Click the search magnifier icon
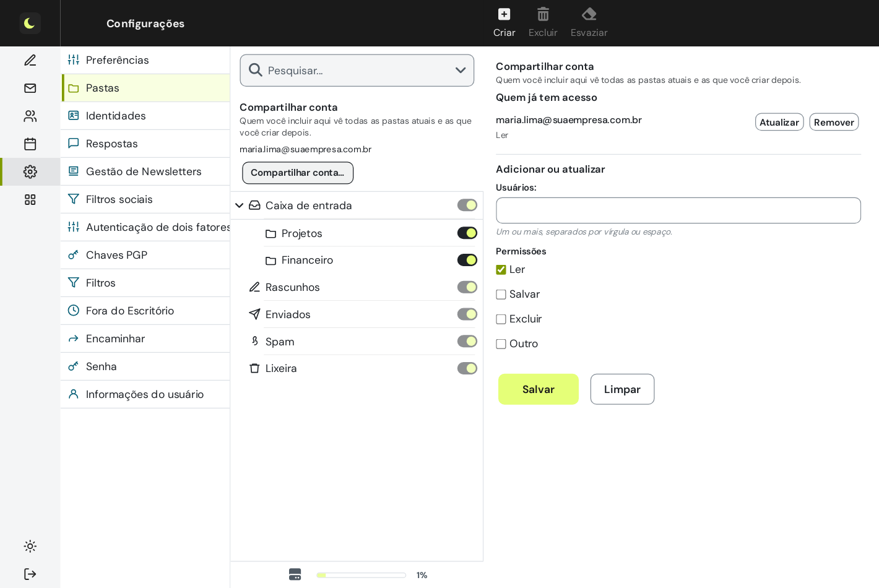This screenshot has width=879, height=588. pyautogui.click(x=255, y=70)
